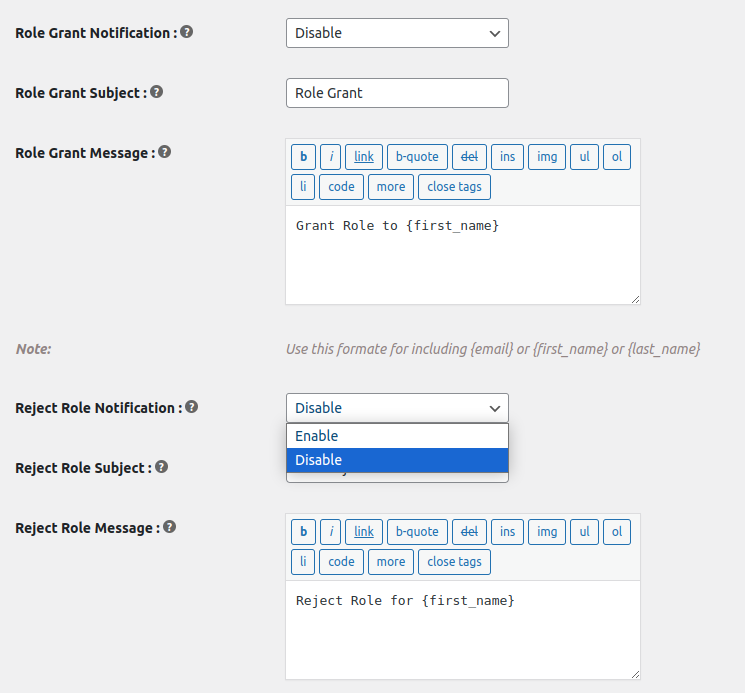Click help icon next to Role Grant Subject
The height and width of the screenshot is (693, 745).
(x=156, y=92)
